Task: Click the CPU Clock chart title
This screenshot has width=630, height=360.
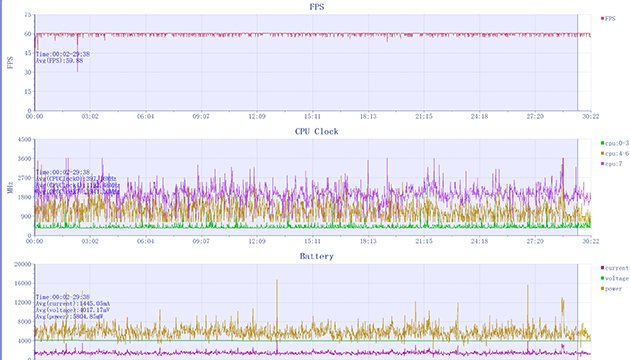Action: click(x=317, y=132)
